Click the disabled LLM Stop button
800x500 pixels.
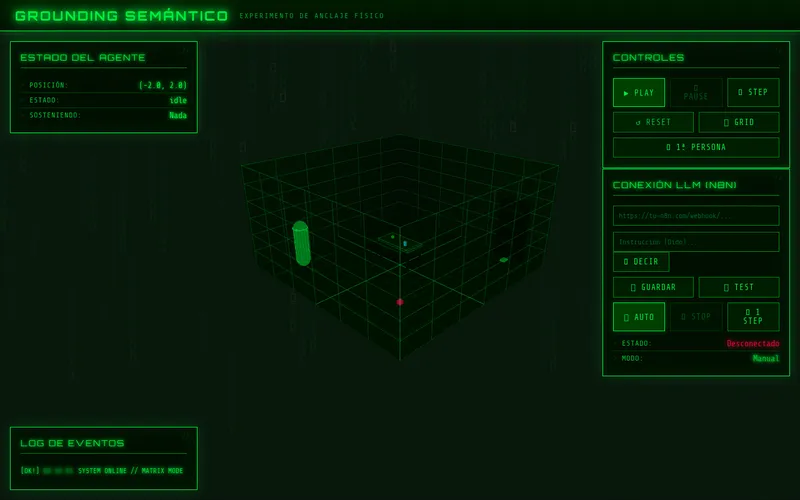point(696,317)
